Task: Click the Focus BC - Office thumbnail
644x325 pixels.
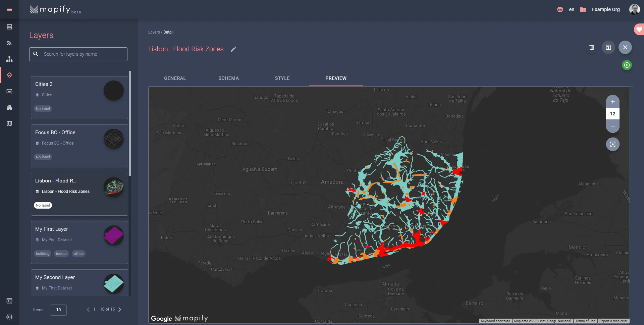Action: (114, 139)
